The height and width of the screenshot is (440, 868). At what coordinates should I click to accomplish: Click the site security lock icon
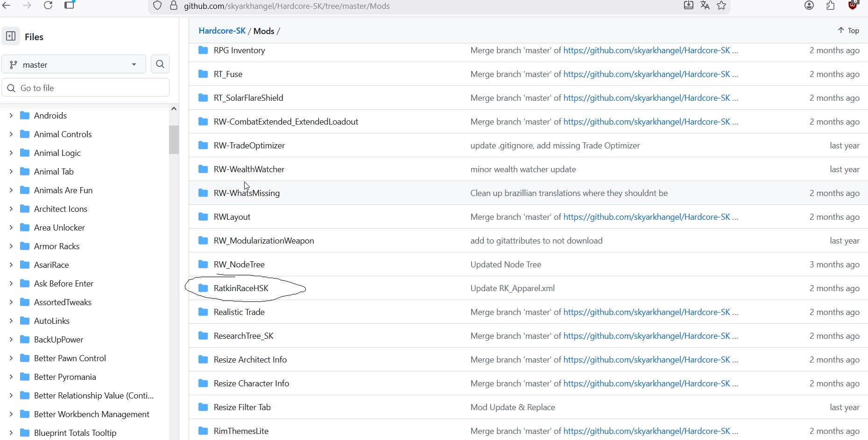(174, 6)
